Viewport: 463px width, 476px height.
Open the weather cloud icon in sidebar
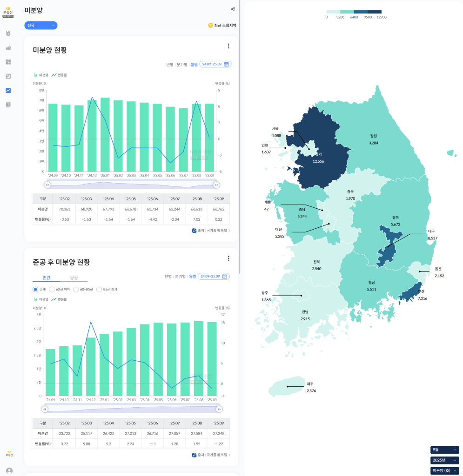8,48
